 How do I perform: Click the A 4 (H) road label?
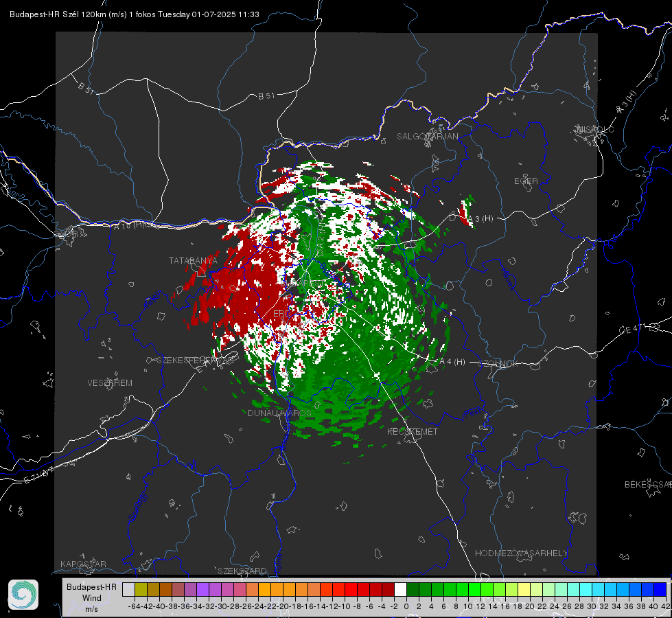click(452, 362)
